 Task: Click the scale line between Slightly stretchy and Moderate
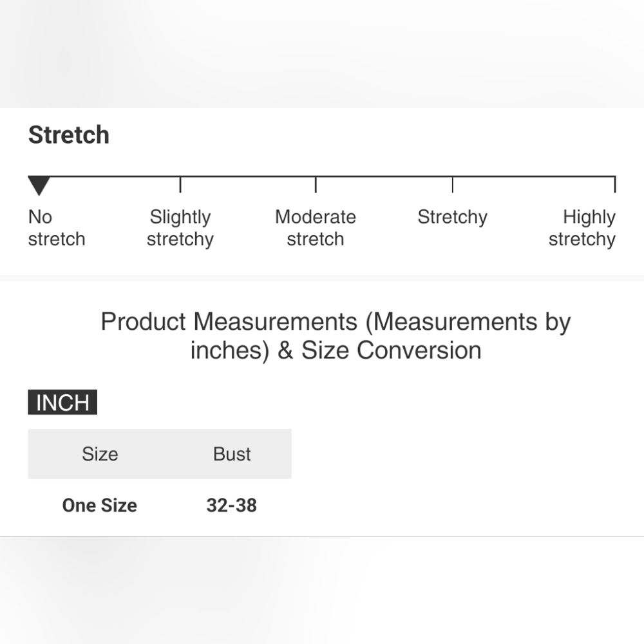click(248, 176)
